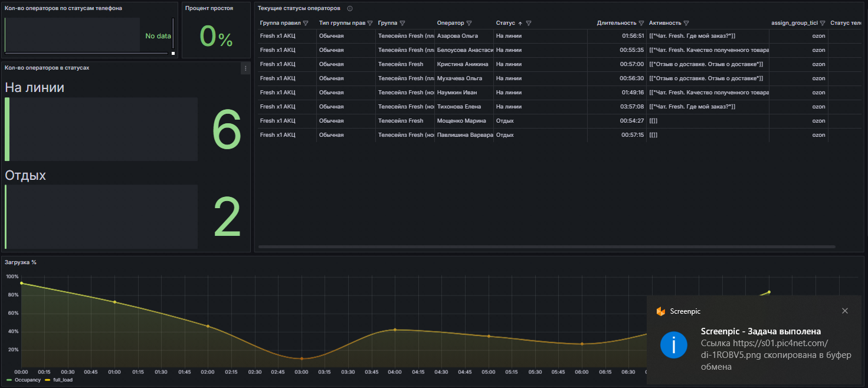This screenshot has height=388, width=868.
Task: Select row of operator Азарова Ольга
Action: pyautogui.click(x=457, y=36)
